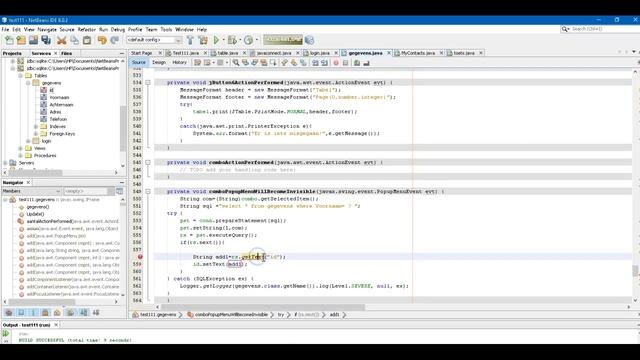This screenshot has width=640, height=360.
Task: Click the New File toolbar icon
Action: tap(9, 40)
